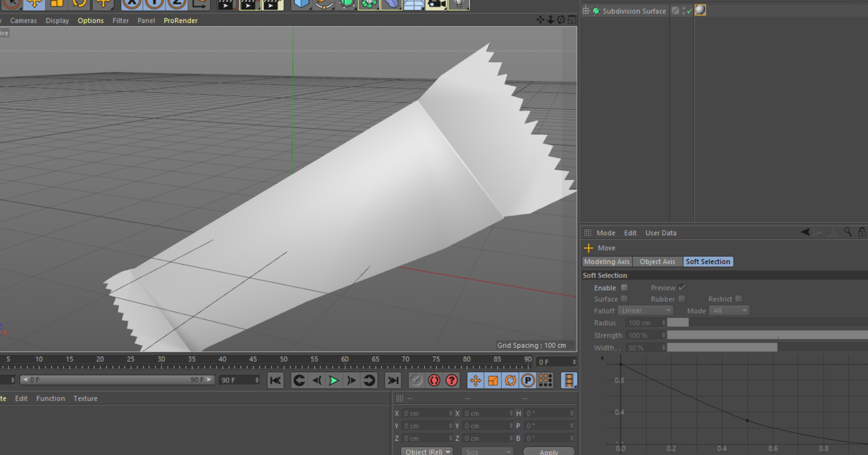868x455 pixels.
Task: Add a Light object
Action: 459,4
